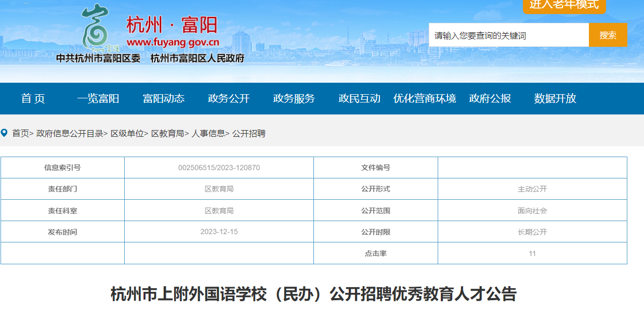This screenshot has width=644, height=321.
Task: Focus the keyword search input field
Action: (x=509, y=35)
